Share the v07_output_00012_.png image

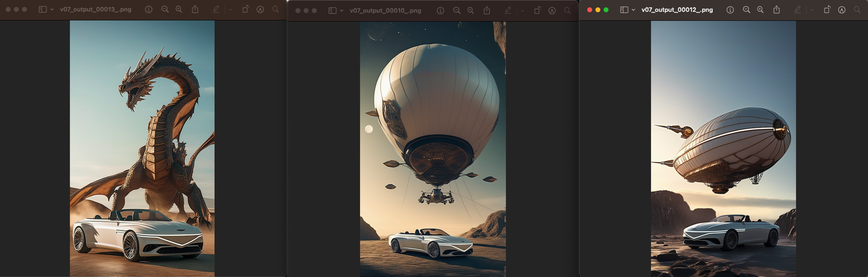777,9
